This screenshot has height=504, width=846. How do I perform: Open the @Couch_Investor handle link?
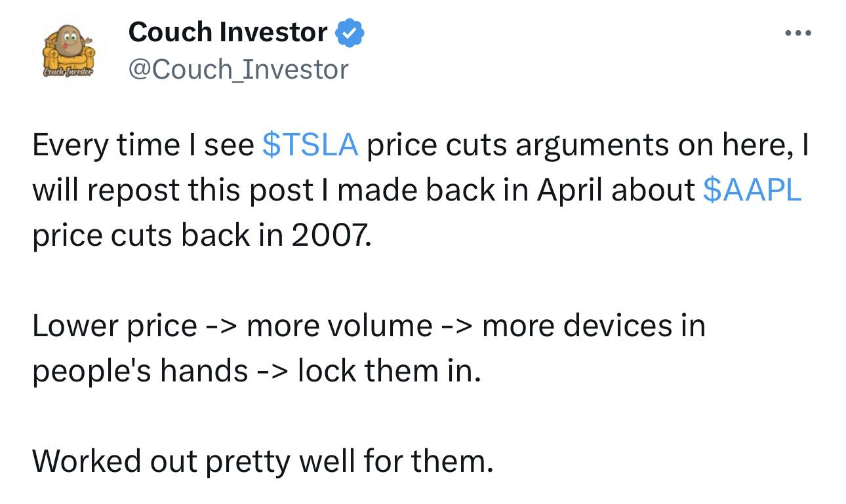point(239,69)
